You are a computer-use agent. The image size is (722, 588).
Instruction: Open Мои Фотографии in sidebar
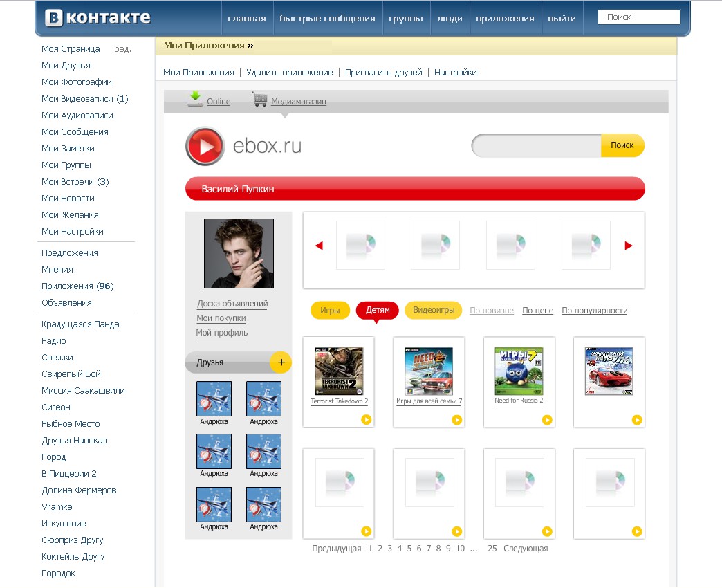[77, 82]
